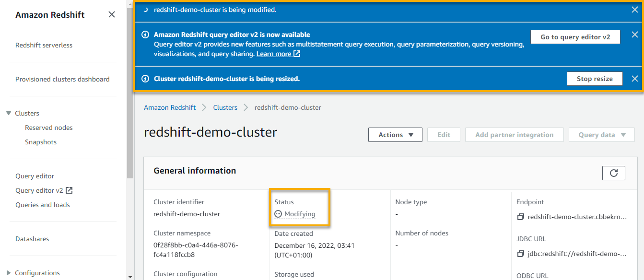Collapse the Clusters tree section
The image size is (644, 280).
(9, 113)
